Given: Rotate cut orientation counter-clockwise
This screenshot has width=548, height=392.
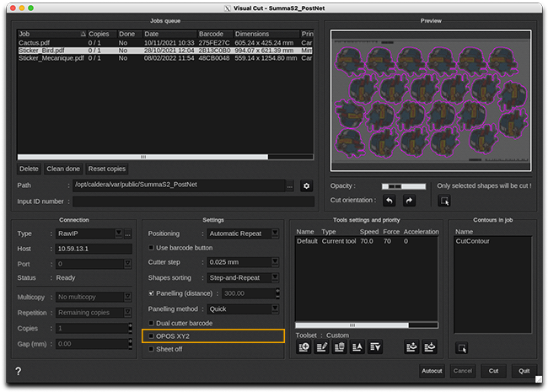Looking at the screenshot, I should (x=390, y=201).
